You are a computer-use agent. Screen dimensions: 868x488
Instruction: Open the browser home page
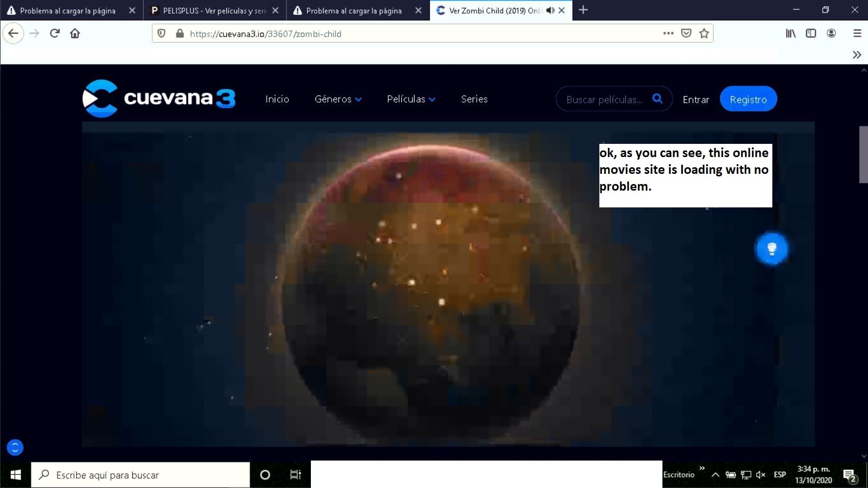pos(75,34)
